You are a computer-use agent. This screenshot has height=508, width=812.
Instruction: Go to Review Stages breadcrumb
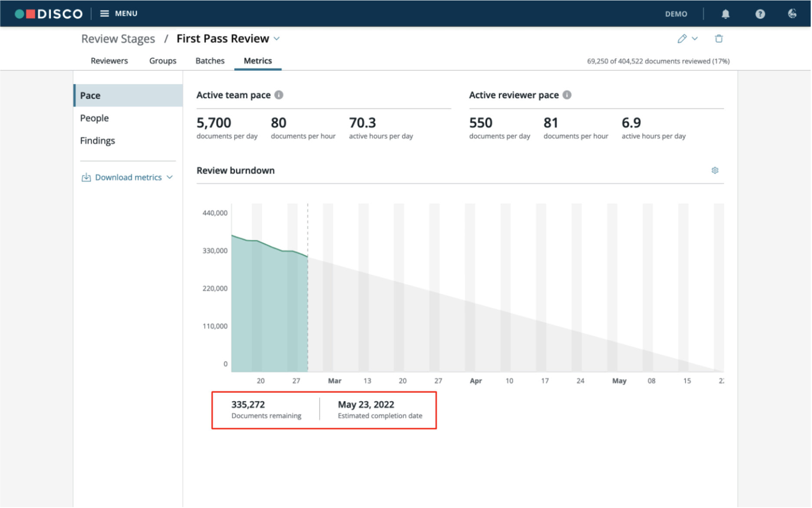click(118, 39)
